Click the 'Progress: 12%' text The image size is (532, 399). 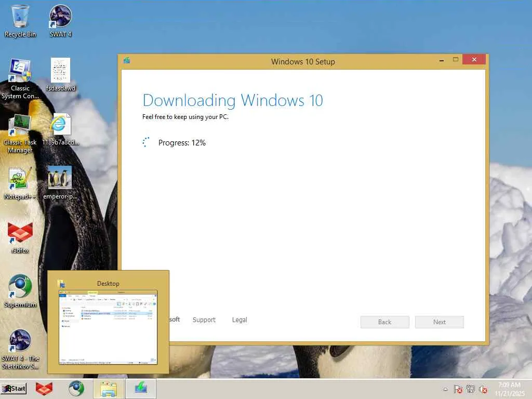coord(182,143)
